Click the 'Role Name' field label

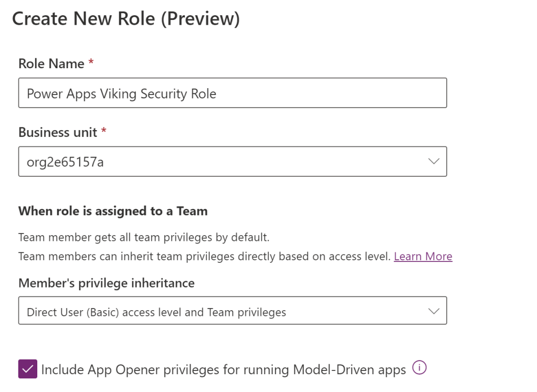click(x=51, y=64)
